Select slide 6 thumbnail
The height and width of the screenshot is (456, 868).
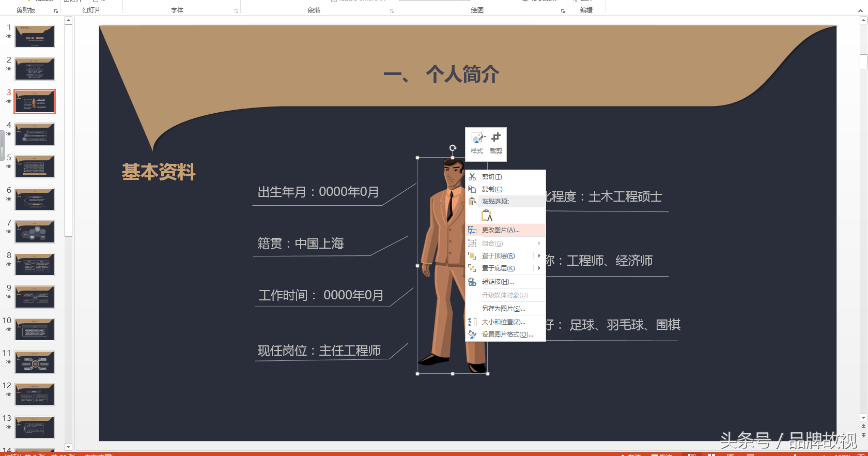click(x=35, y=200)
